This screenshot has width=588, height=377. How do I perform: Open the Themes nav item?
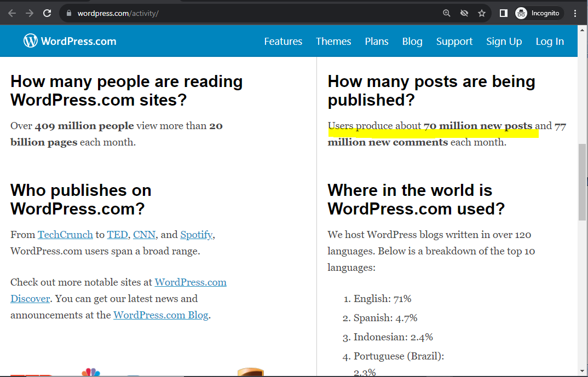(333, 41)
